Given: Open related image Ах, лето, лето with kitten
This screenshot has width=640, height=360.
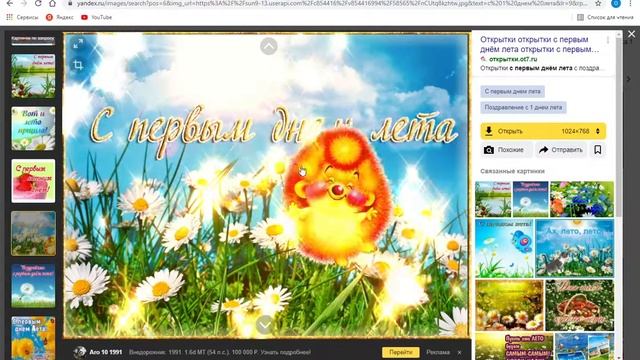Looking at the screenshot, I should point(574,248).
